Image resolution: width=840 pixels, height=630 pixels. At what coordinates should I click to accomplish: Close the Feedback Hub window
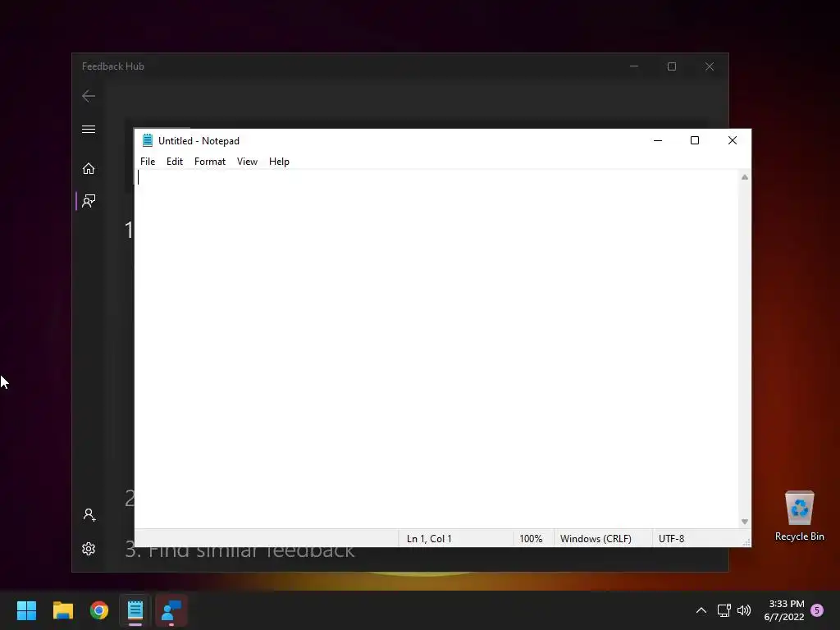click(x=710, y=66)
